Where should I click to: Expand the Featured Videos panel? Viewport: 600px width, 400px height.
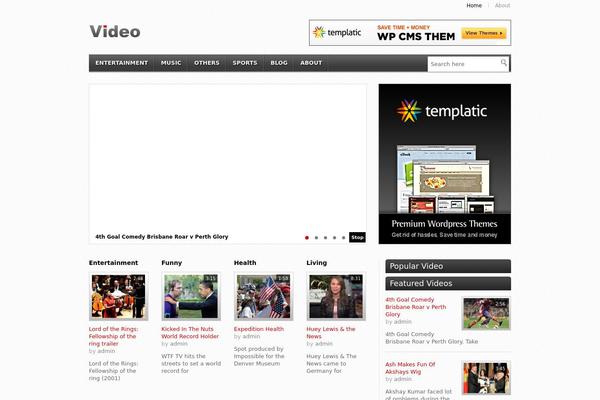[x=448, y=284]
